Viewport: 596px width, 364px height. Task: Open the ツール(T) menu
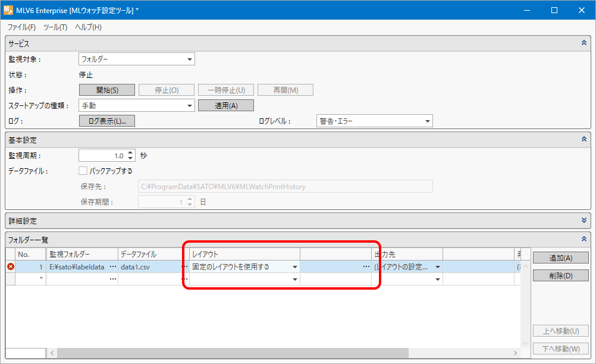point(55,27)
